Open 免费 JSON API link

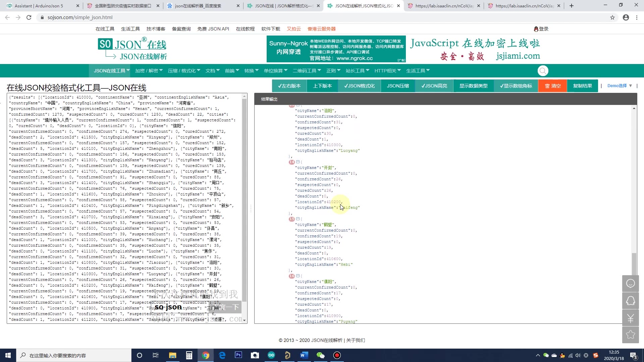click(213, 29)
